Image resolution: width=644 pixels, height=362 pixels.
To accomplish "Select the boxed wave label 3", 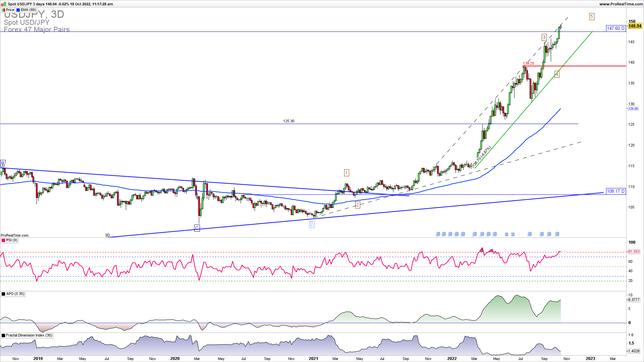I will [544, 37].
